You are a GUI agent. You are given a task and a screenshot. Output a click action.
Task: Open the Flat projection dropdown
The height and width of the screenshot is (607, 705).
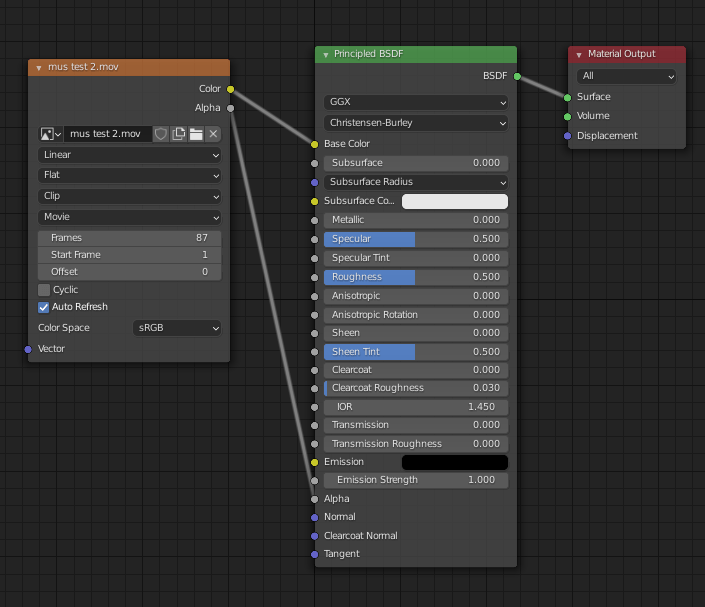129,175
